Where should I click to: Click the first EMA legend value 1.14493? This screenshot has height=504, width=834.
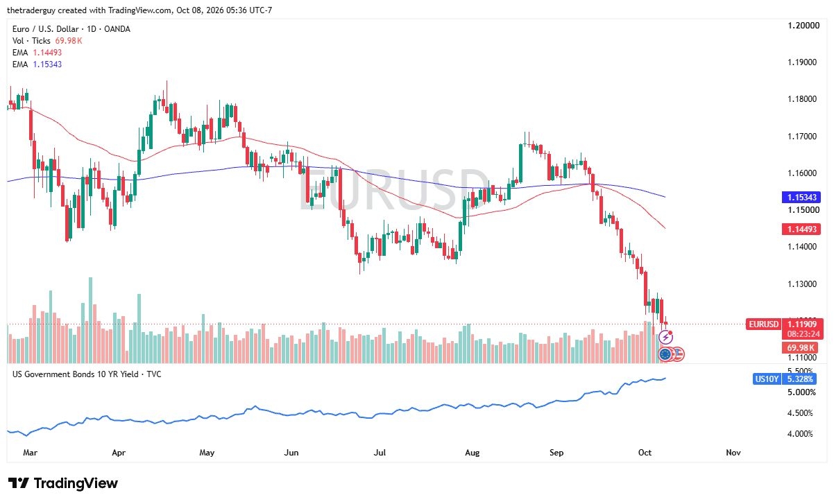48,53
